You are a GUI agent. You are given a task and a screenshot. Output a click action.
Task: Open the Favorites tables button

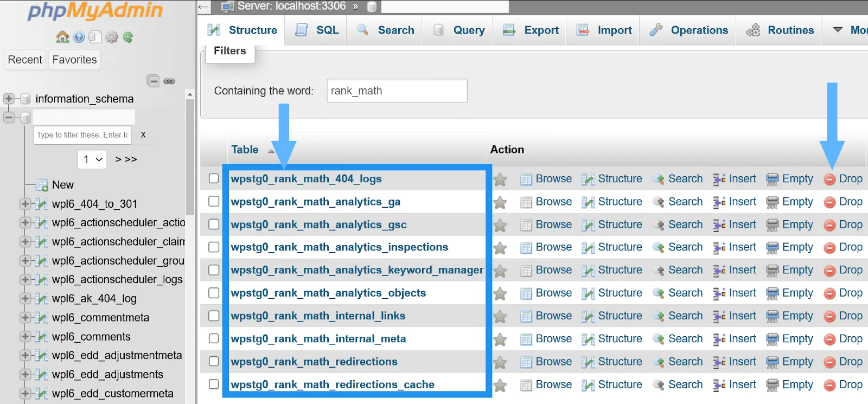75,60
